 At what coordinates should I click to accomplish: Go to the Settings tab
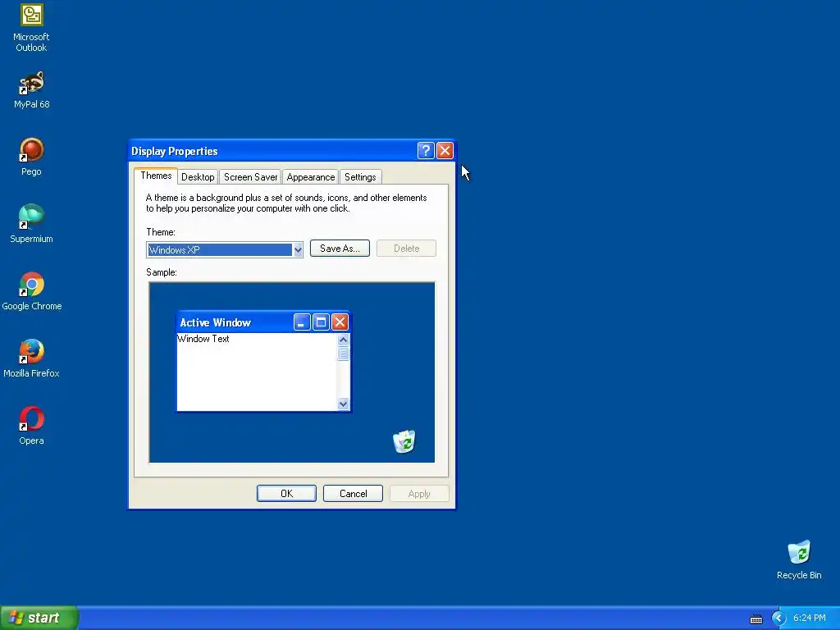tap(360, 177)
